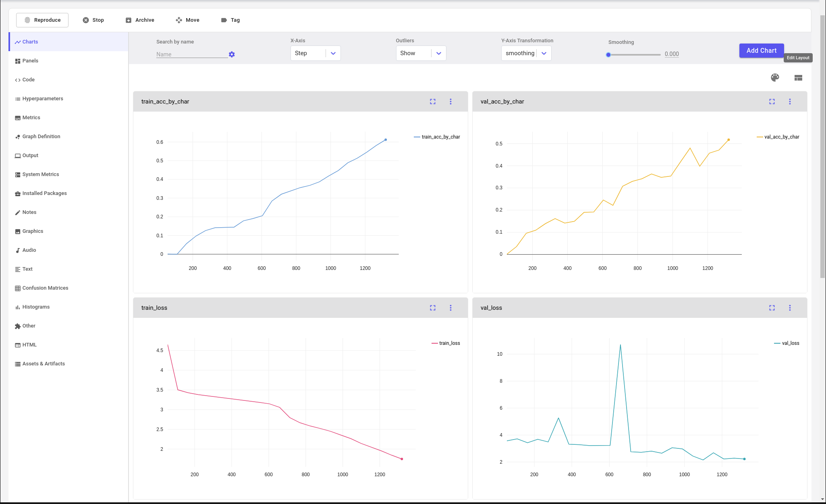Open the Panels tab
826x504 pixels.
(x=68, y=61)
